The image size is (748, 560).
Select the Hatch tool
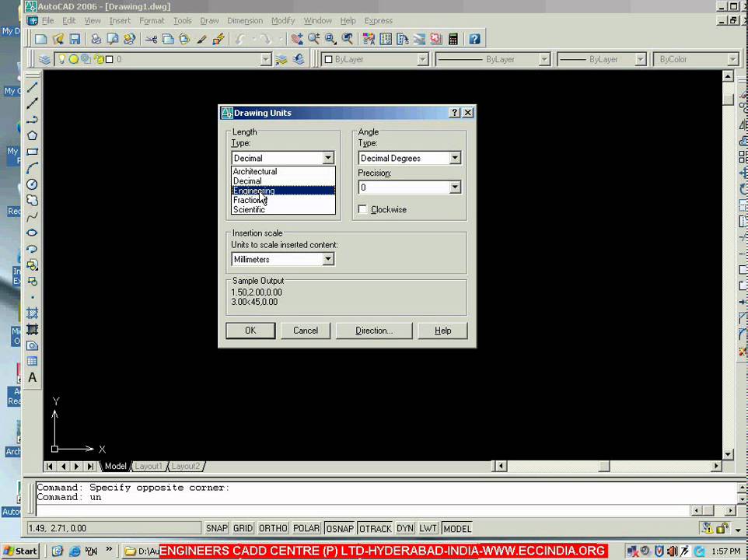32,313
